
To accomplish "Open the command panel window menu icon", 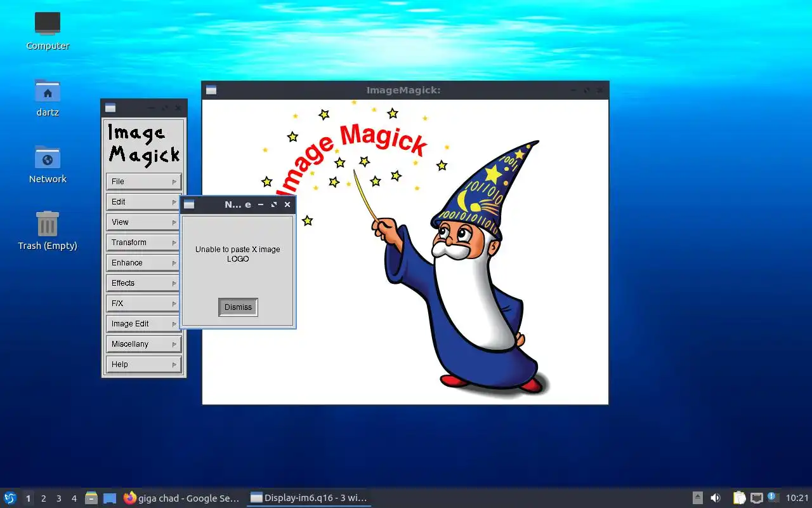I will pyautogui.click(x=110, y=108).
